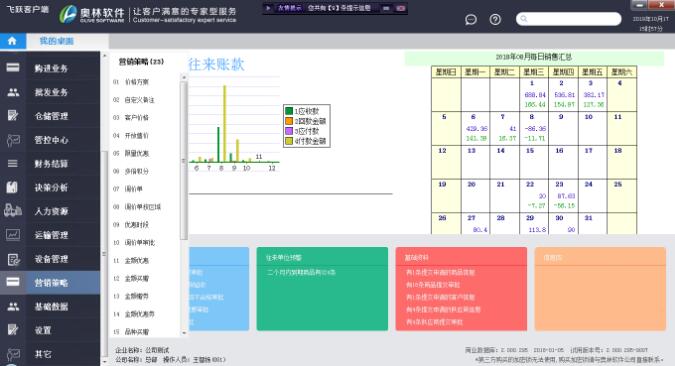Open 仓储管理 via its notepad icon

pyautogui.click(x=13, y=115)
